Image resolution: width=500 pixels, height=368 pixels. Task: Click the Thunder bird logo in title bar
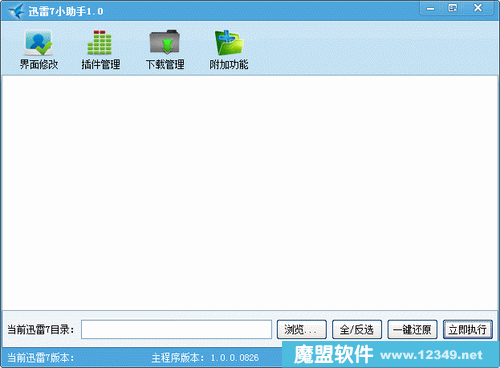coord(16,11)
